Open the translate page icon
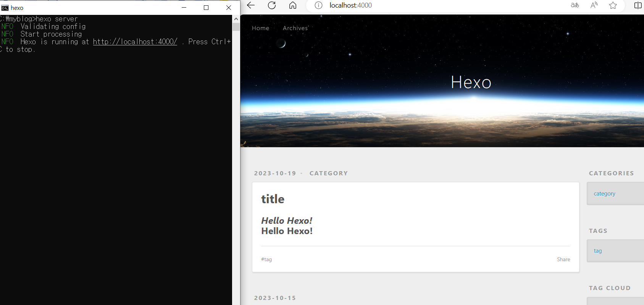Screen dimensions: 644x305 pyautogui.click(x=575, y=5)
